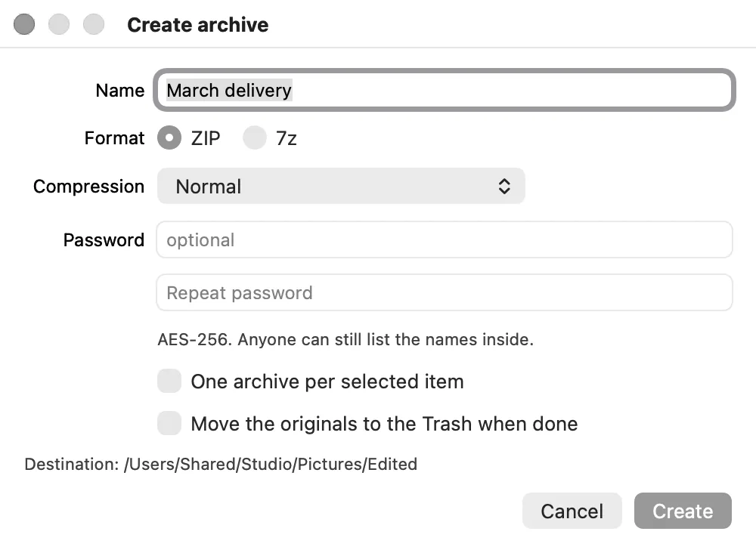Focus the optional Password field
Image resolution: width=756 pixels, height=553 pixels.
[444, 239]
